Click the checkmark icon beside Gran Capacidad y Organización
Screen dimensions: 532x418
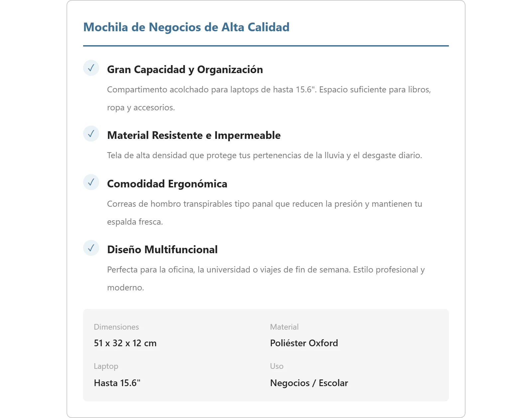click(91, 68)
